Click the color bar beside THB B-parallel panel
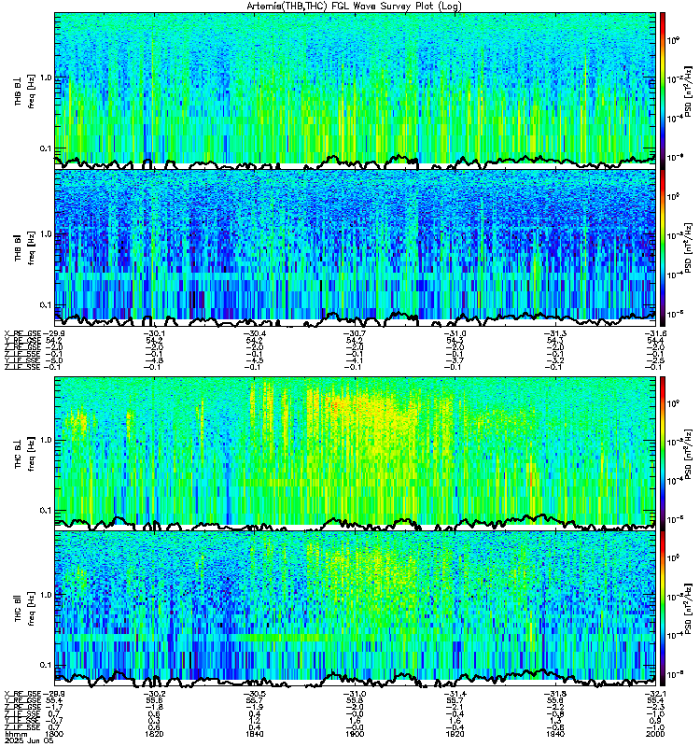700x747 pixels. pos(663,247)
